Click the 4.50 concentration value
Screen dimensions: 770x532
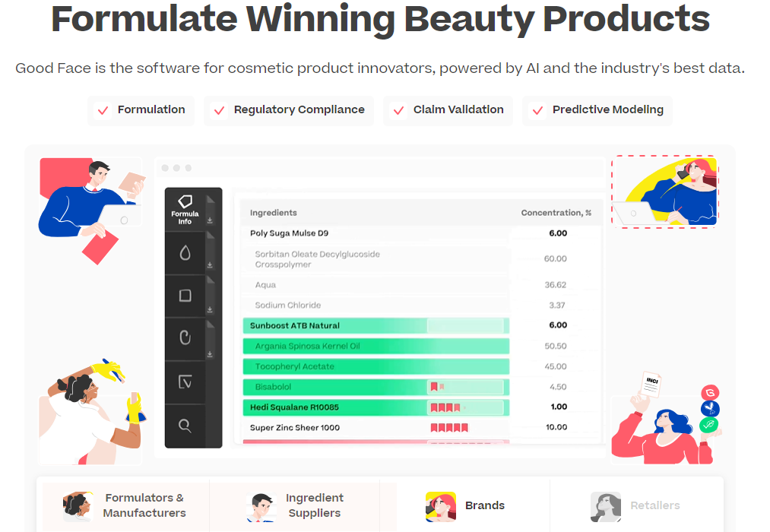558,387
